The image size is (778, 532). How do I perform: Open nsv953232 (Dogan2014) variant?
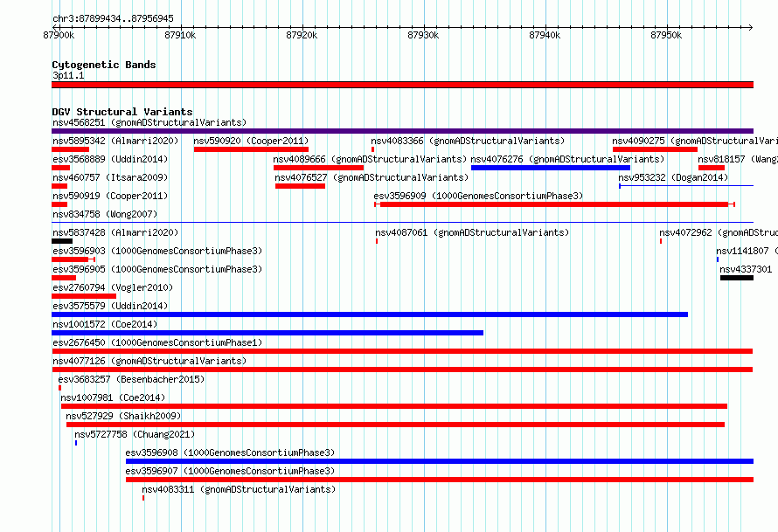(x=673, y=177)
